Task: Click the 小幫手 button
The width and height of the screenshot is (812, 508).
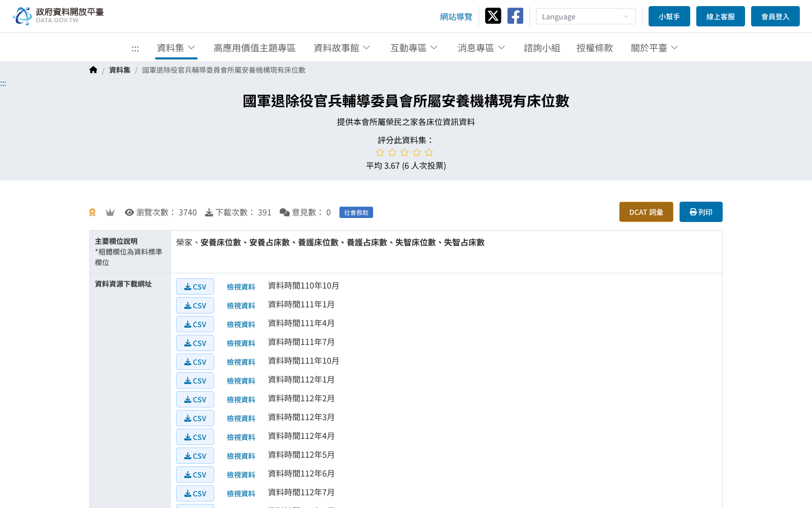Action: 669,16
